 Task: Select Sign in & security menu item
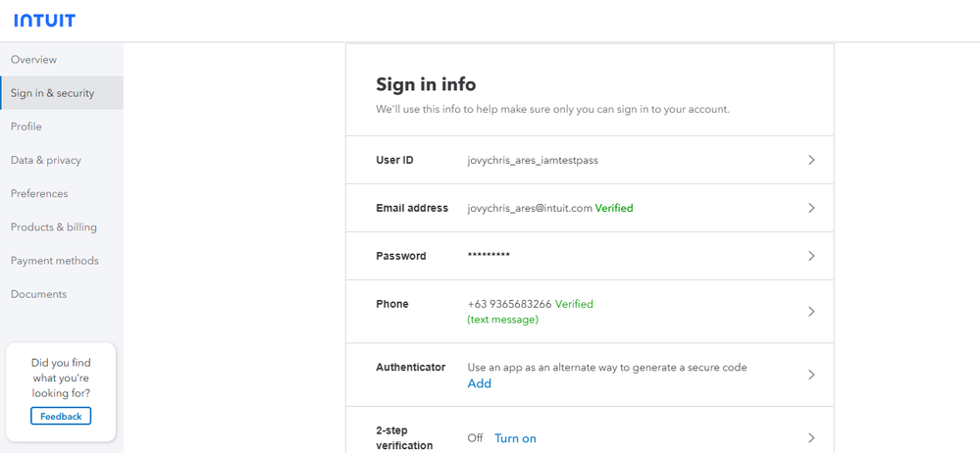(x=53, y=93)
